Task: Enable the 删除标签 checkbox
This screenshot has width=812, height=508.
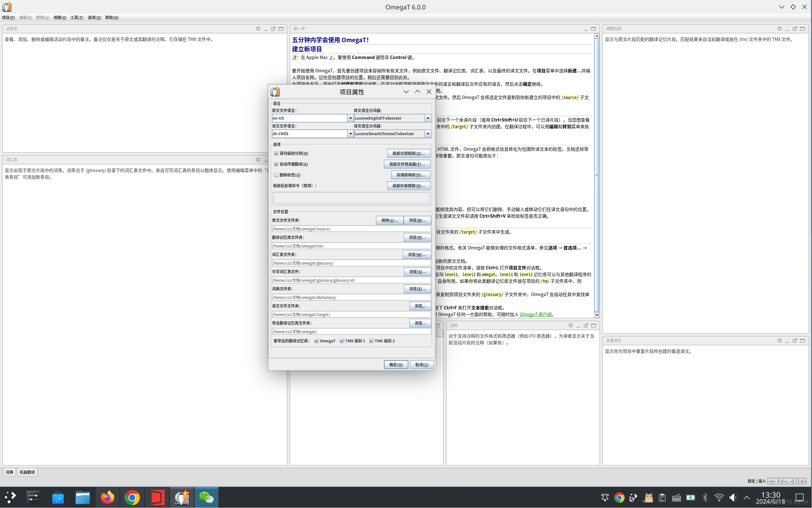Action: (276, 175)
